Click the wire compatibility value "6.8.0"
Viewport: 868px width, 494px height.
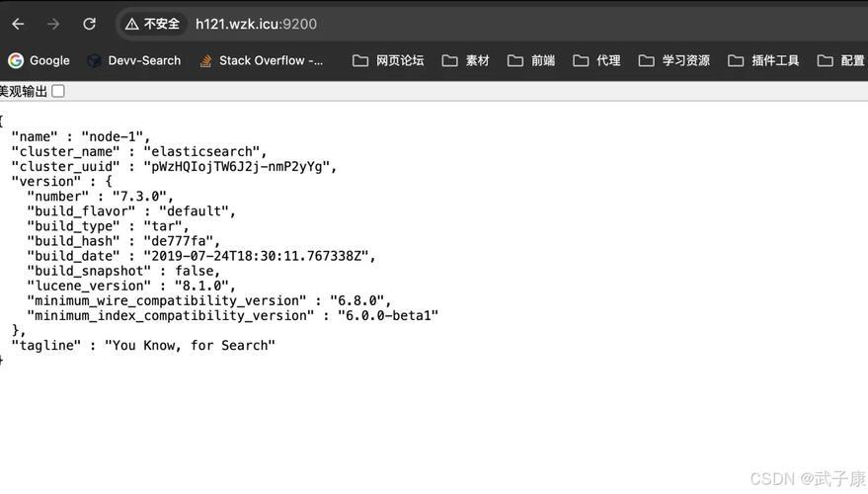click(x=357, y=301)
